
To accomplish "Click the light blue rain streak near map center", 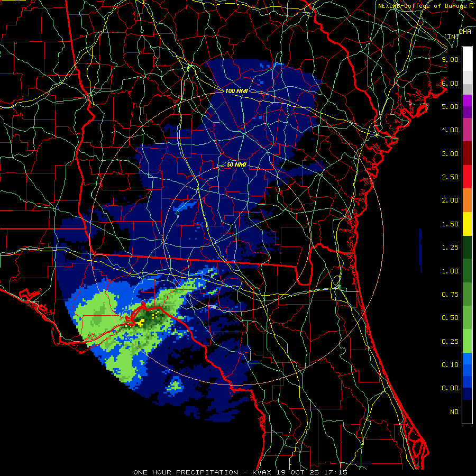I will [185, 206].
